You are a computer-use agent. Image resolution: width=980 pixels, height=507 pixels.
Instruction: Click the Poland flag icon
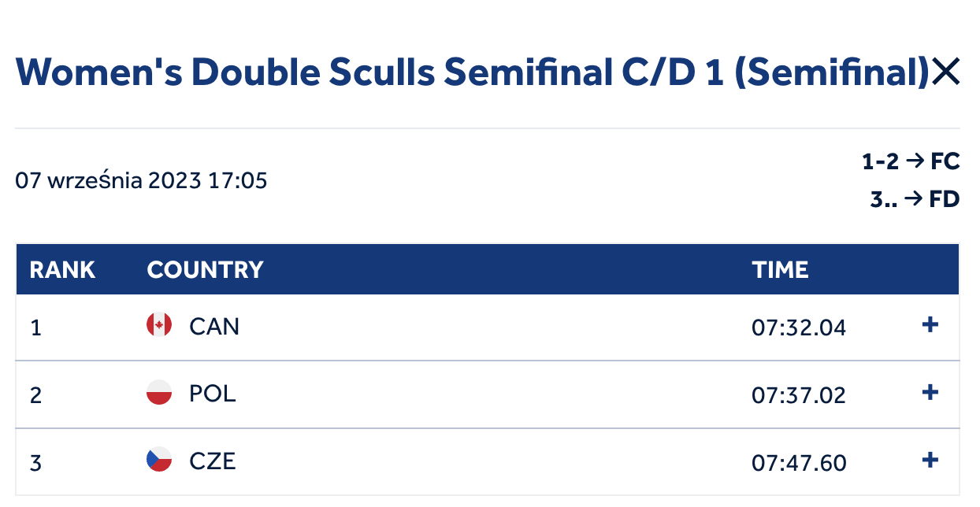[159, 393]
